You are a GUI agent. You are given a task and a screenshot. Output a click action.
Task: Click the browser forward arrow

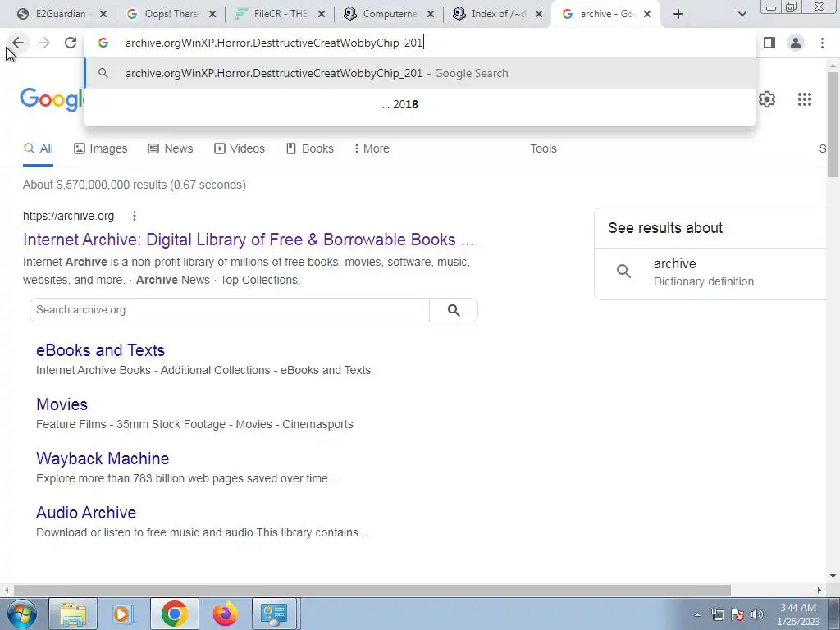(44, 43)
